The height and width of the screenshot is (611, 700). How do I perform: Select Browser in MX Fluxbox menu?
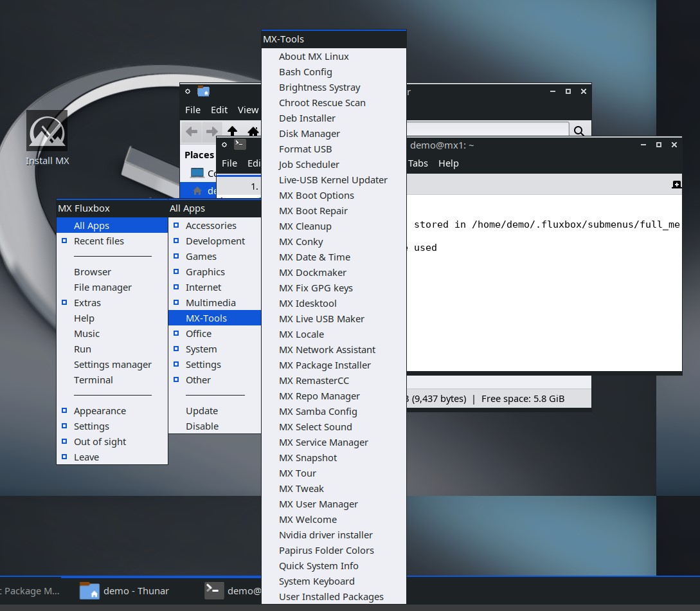(112, 272)
